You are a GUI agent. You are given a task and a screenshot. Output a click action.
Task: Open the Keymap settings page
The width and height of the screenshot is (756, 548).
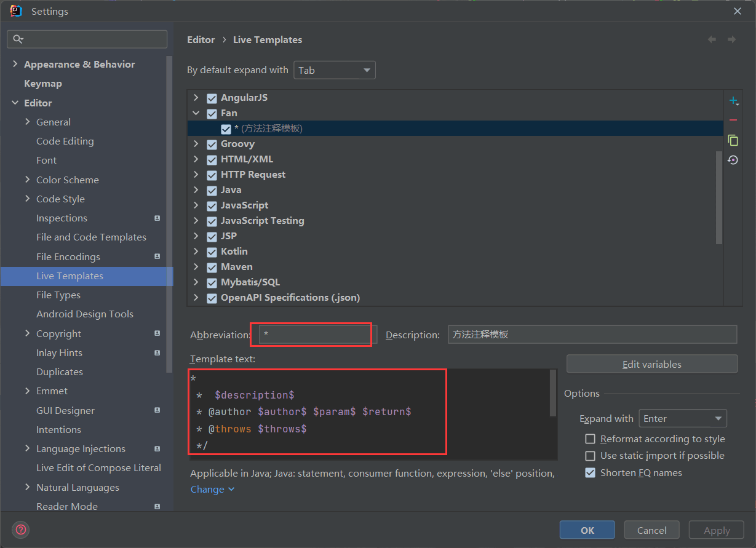(43, 84)
